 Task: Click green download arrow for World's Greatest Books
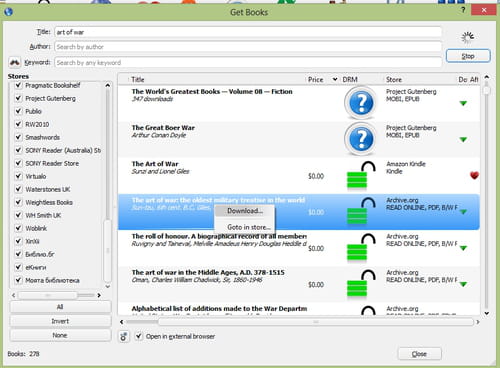pos(463,103)
